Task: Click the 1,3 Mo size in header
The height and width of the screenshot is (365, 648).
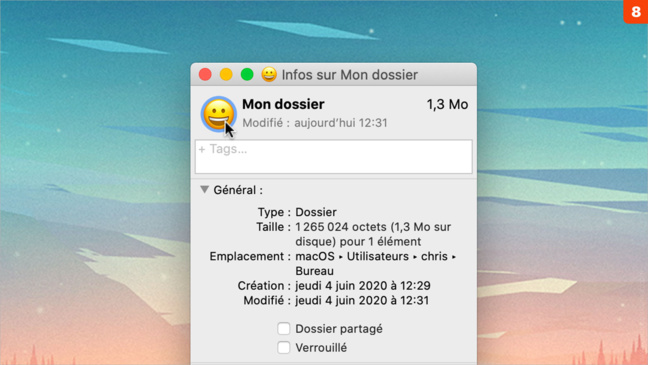Action: click(448, 105)
